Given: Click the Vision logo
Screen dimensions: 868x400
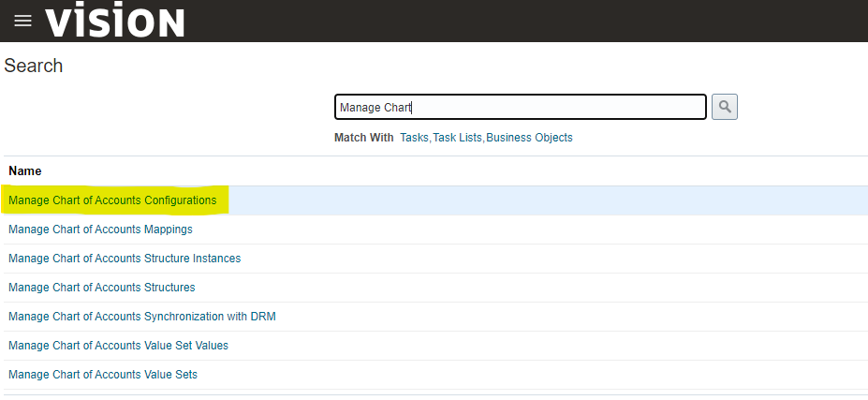Looking at the screenshot, I should pos(115,22).
